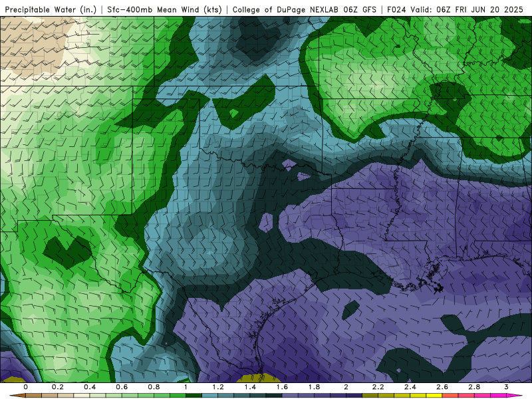Click the "1.4" legend scale label
Screen dimensions: 532x399
coord(250,387)
